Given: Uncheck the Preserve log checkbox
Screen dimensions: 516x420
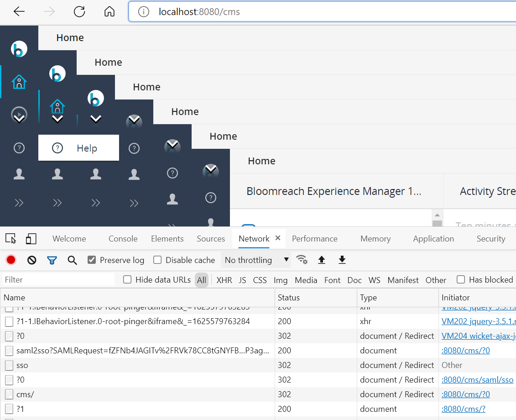Looking at the screenshot, I should (92, 260).
